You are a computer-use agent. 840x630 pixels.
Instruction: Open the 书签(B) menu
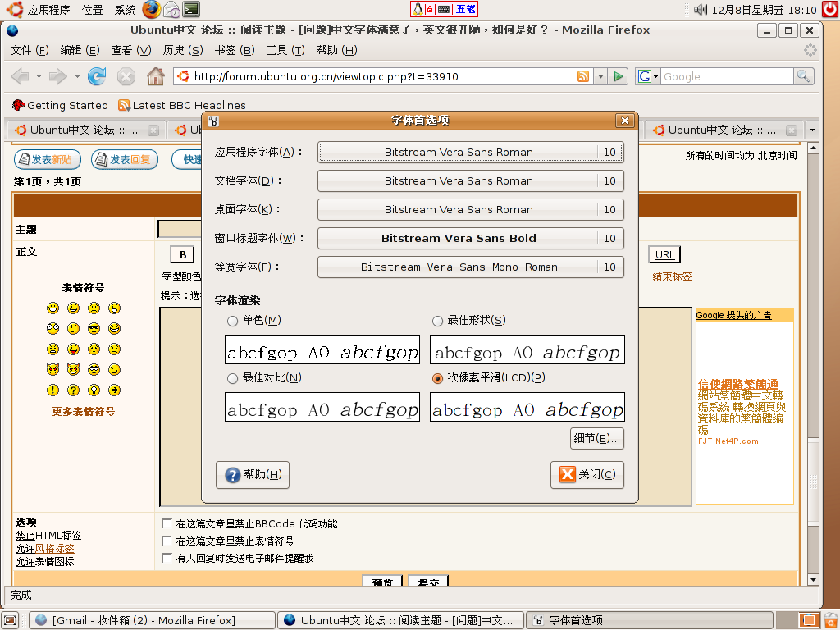(234, 50)
